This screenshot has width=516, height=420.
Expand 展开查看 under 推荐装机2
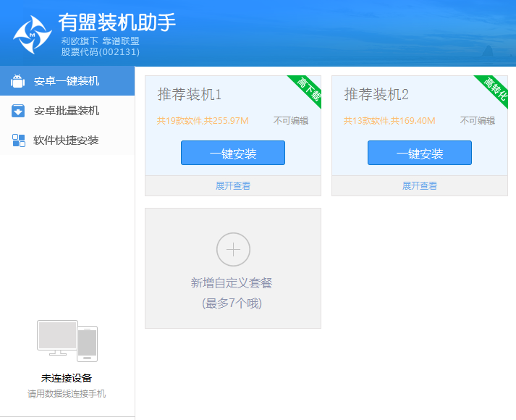tap(420, 186)
